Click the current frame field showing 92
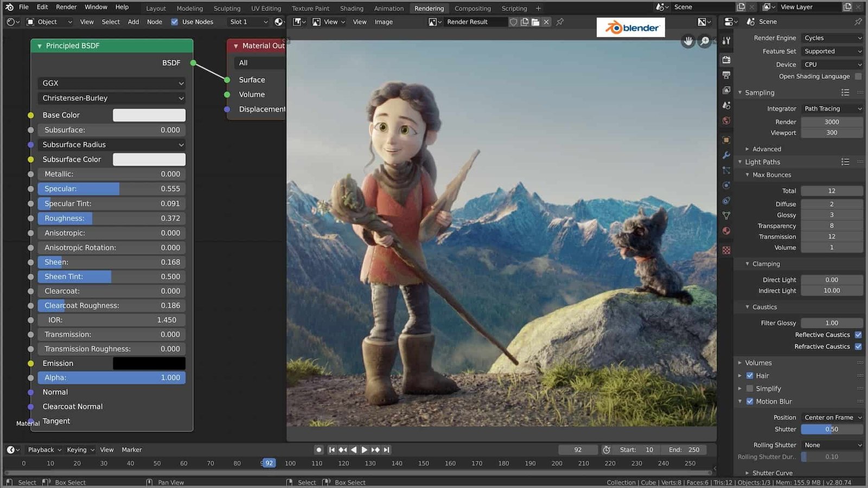The height and width of the screenshot is (488, 868). point(578,450)
